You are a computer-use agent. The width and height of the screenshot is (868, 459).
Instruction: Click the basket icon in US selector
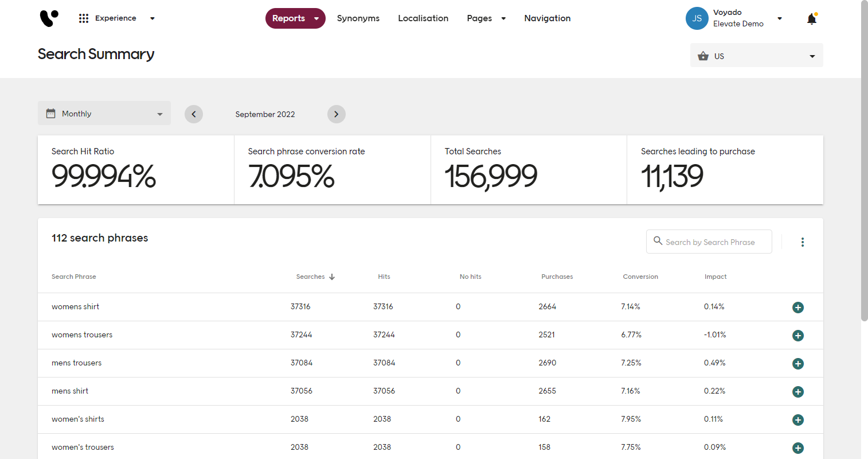tap(703, 56)
